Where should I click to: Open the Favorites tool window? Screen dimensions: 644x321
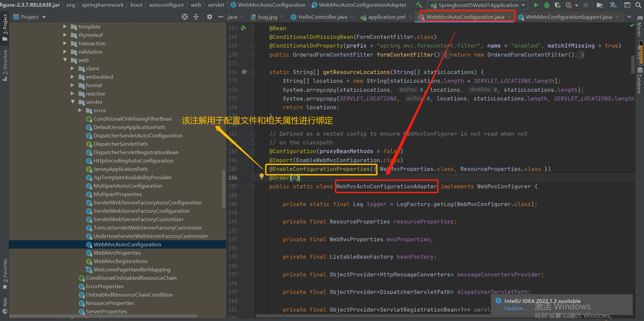point(5,274)
